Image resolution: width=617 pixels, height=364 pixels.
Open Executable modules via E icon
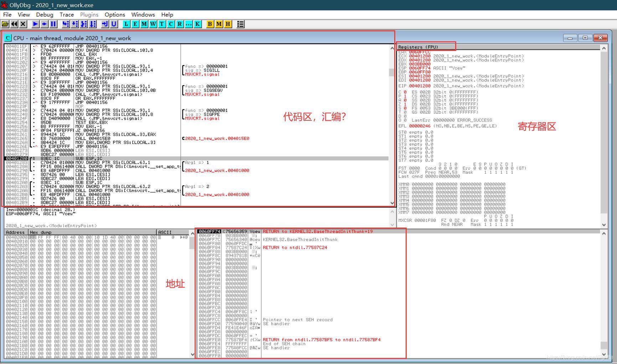tap(135, 24)
